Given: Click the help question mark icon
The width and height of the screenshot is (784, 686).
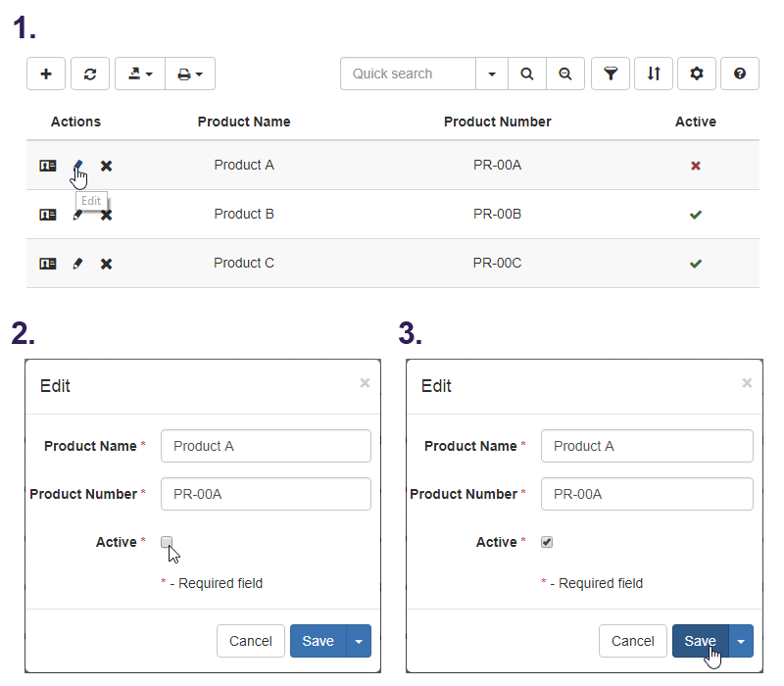Looking at the screenshot, I should (x=740, y=73).
